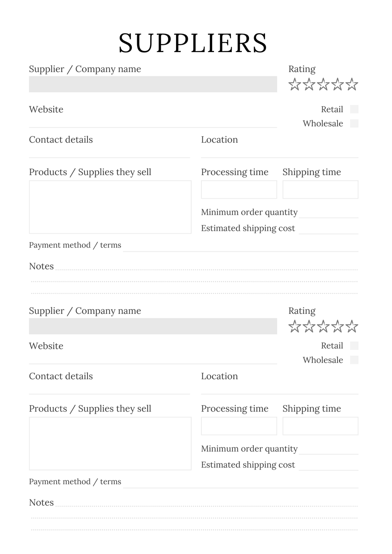Click the upper Processing time box
This screenshot has width=392, height=554.
pyautogui.click(x=239, y=190)
